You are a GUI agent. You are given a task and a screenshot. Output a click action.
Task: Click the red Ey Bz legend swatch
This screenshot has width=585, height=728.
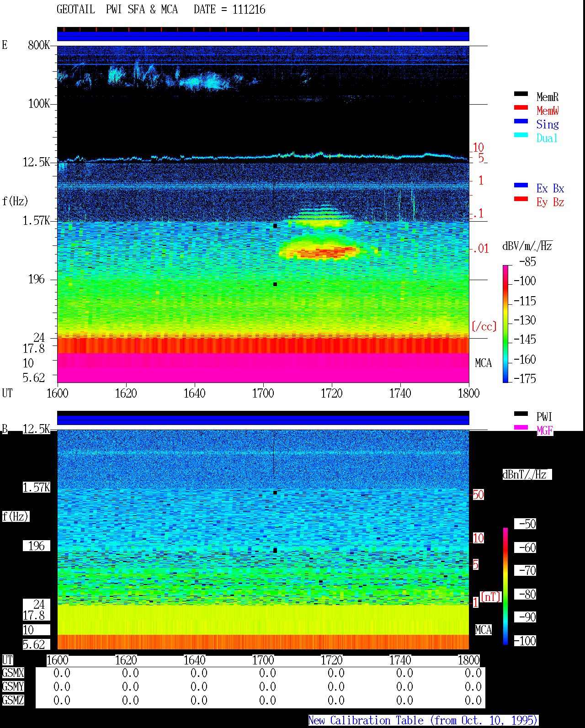tap(521, 199)
